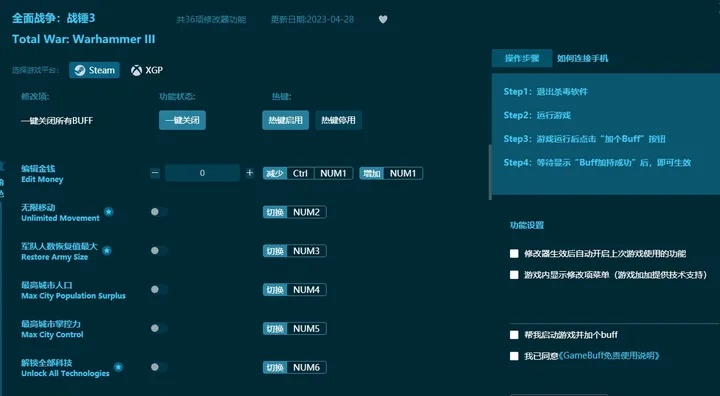Click Step2 运行游戏 text

pyautogui.click(x=537, y=115)
